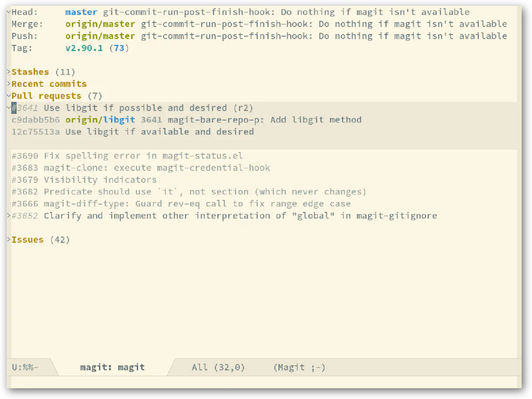Click the v2.90.1 tag
The width and height of the screenshot is (532, 399).
(x=84, y=48)
